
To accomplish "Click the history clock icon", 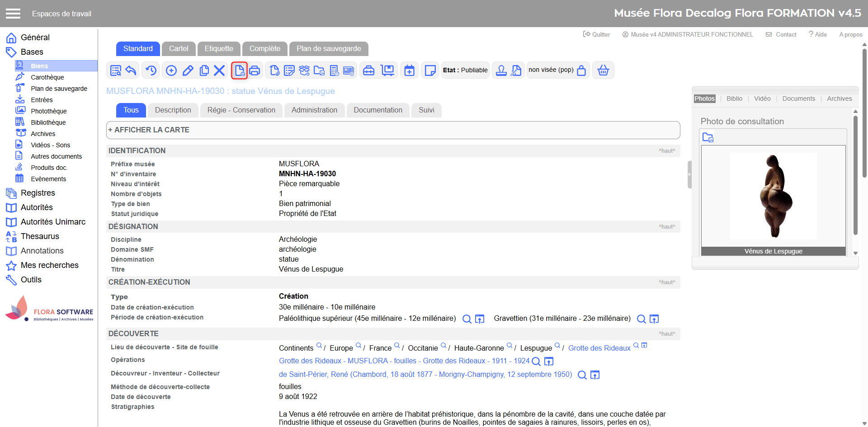I will tap(151, 70).
